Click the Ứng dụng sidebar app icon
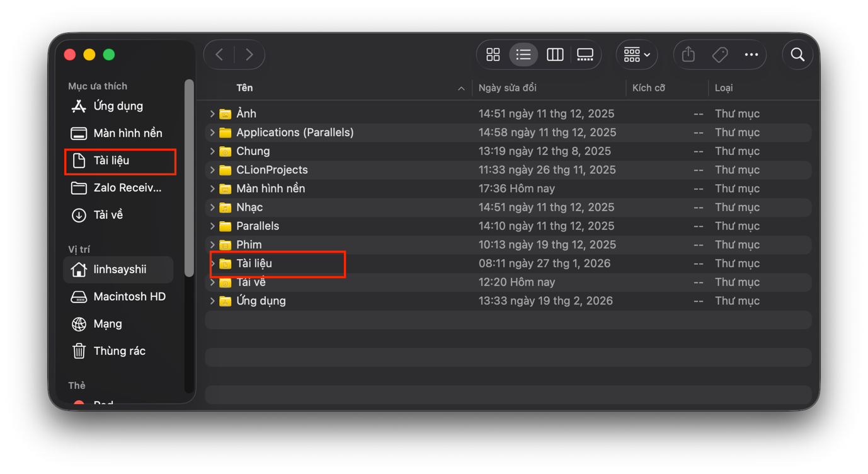868x474 pixels. tap(79, 106)
